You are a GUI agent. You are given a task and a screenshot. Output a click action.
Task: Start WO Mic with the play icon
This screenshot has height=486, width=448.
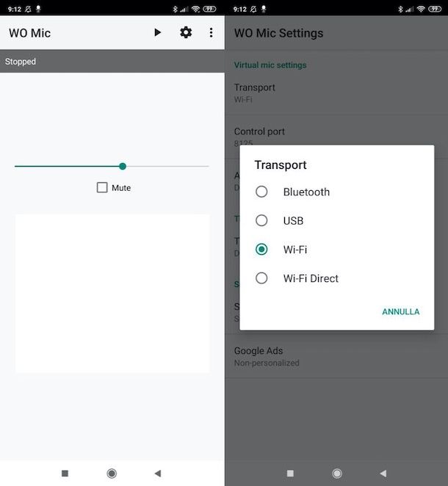[x=157, y=32]
